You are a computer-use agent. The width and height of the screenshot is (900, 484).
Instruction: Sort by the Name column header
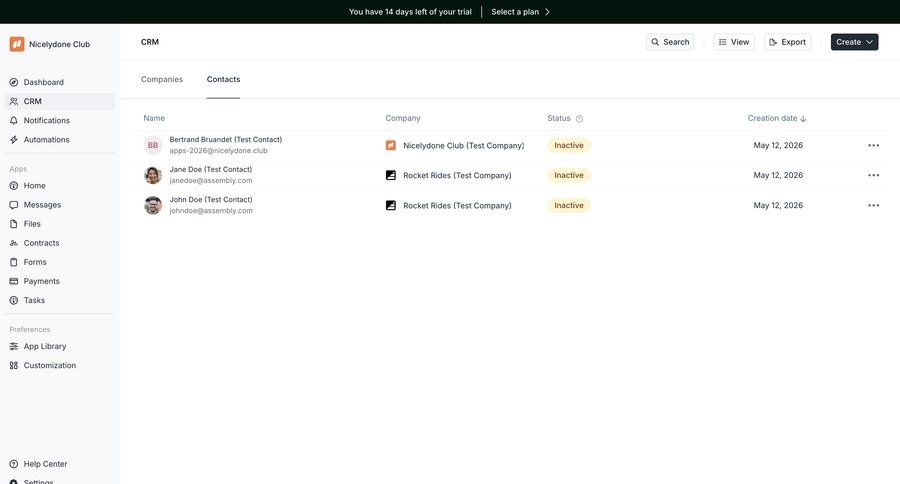point(154,118)
